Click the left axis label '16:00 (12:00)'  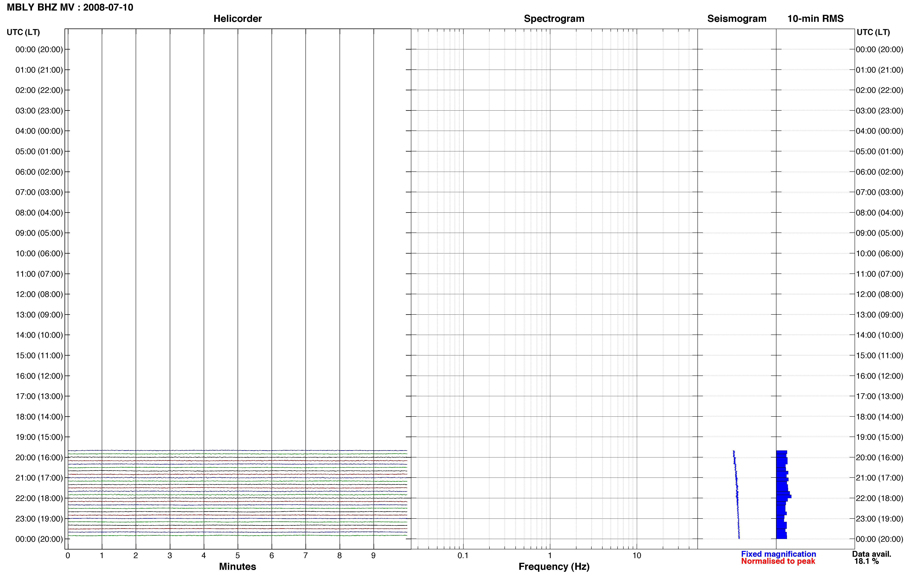click(x=39, y=376)
